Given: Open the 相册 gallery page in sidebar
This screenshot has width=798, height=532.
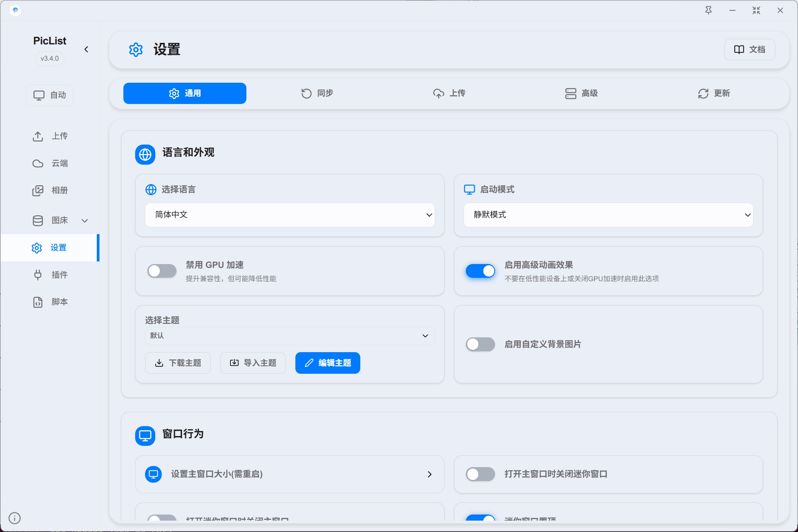Looking at the screenshot, I should point(50,190).
